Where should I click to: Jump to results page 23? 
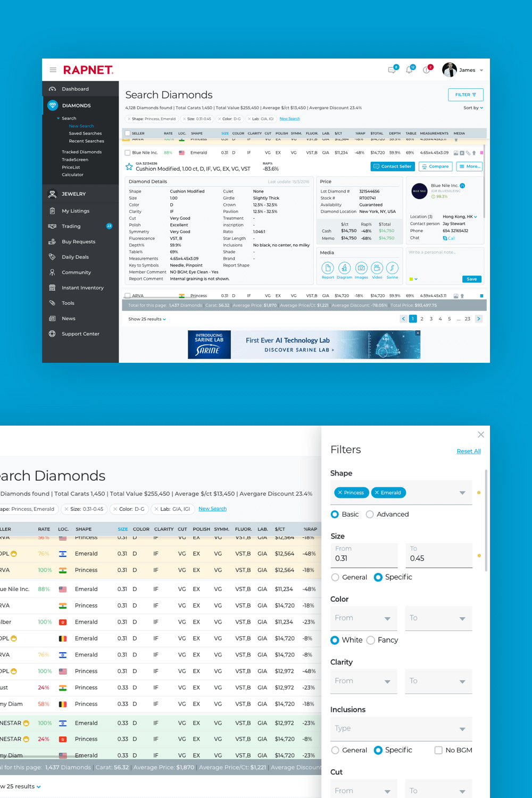468,319
